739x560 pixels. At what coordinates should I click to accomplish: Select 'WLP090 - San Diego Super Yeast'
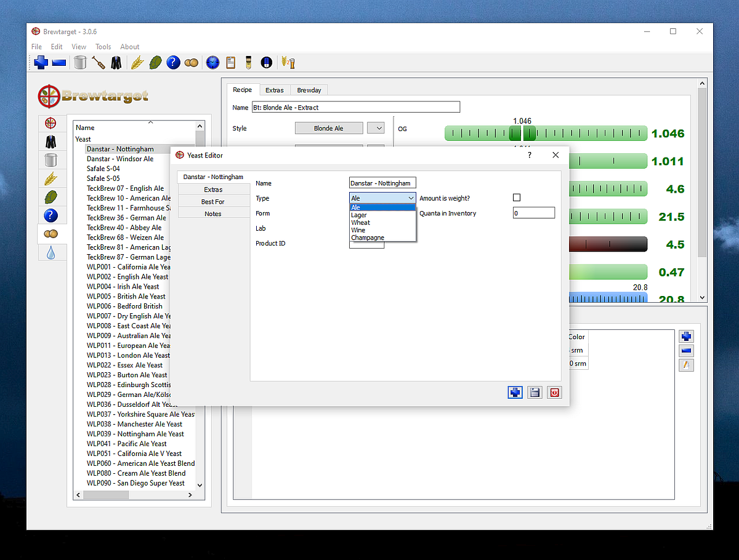[x=135, y=484]
